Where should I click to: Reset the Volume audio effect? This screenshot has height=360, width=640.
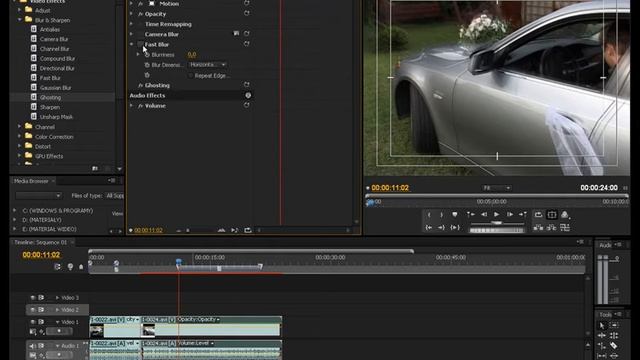click(247, 105)
